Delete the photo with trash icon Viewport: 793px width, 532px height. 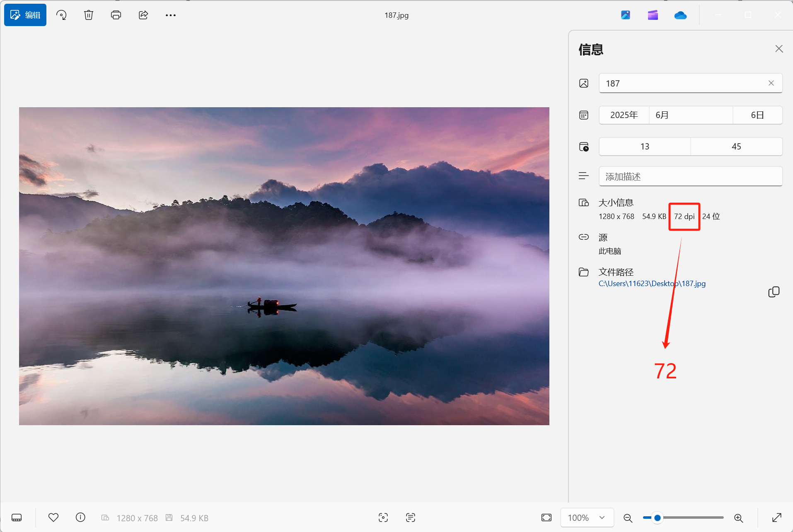89,15
